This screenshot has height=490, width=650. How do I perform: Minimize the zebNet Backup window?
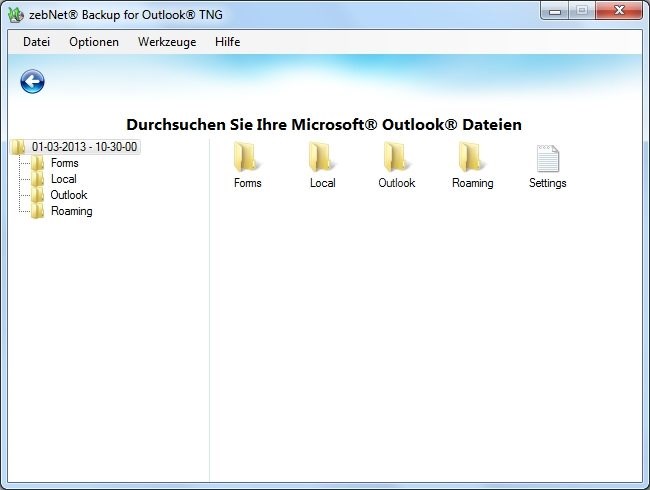tap(555, 11)
